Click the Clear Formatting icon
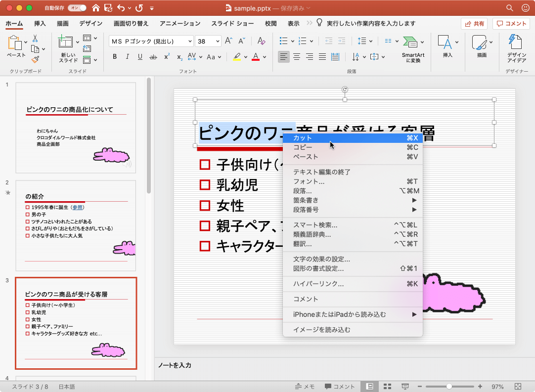The width and height of the screenshot is (535, 392). pyautogui.click(x=262, y=42)
